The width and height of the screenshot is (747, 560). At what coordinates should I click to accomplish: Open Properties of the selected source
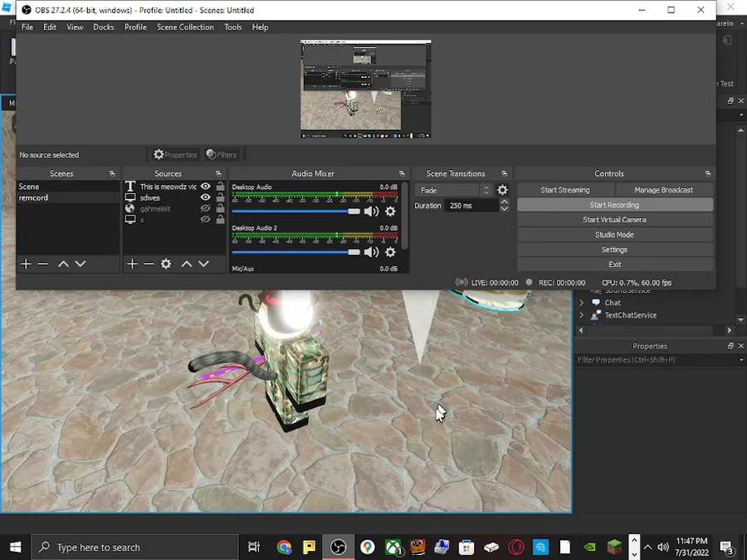tap(175, 155)
